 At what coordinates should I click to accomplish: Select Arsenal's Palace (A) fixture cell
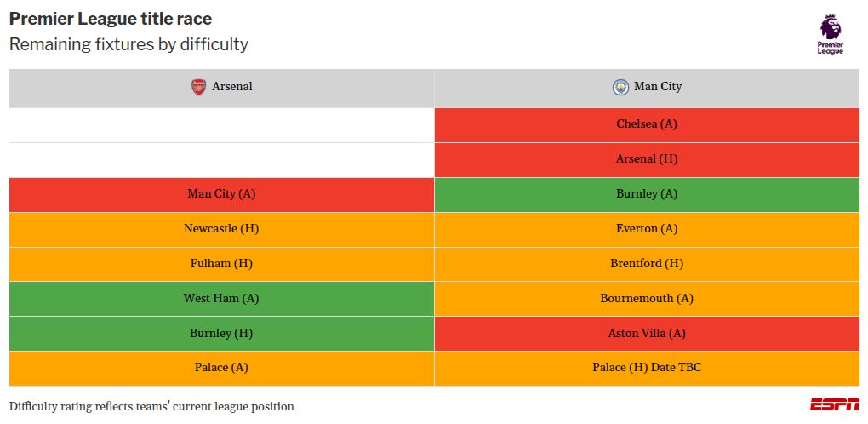[221, 369]
